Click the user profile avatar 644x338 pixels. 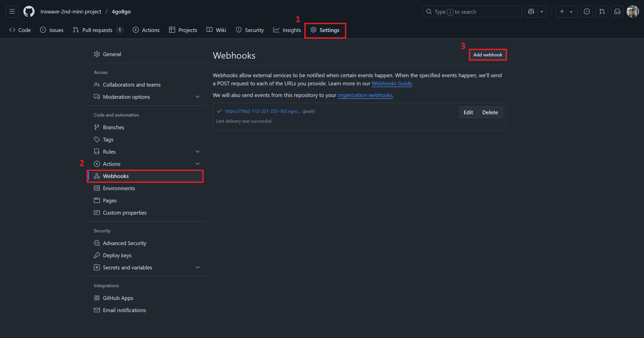(x=633, y=11)
